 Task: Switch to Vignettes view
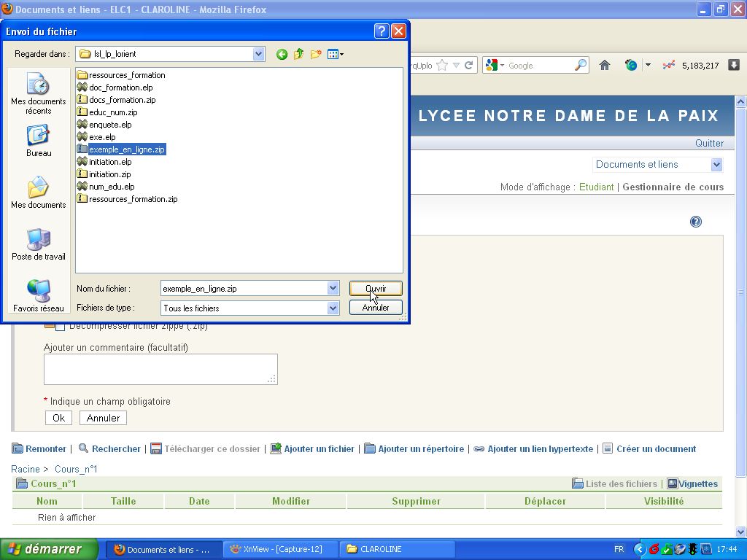click(693, 483)
